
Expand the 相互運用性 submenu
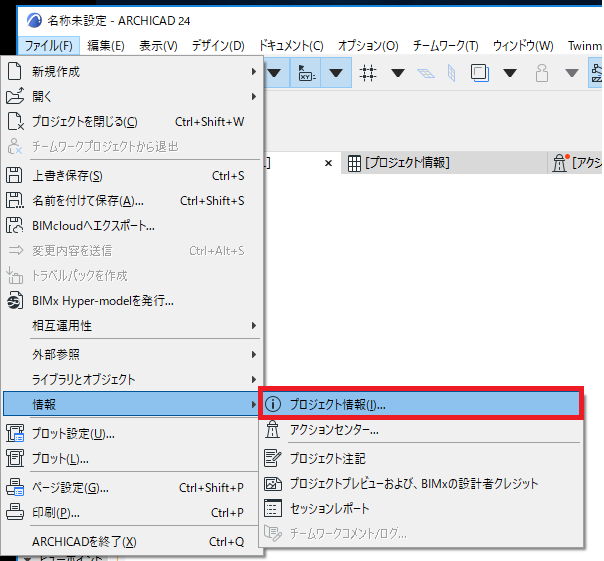coord(132,326)
